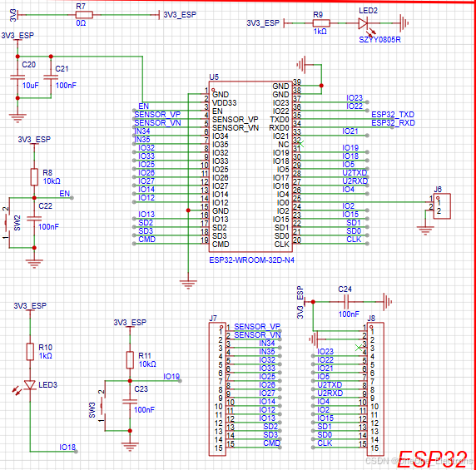Click ground symbol below SW3 circuit
The width and height of the screenshot is (476, 470).
130,447
